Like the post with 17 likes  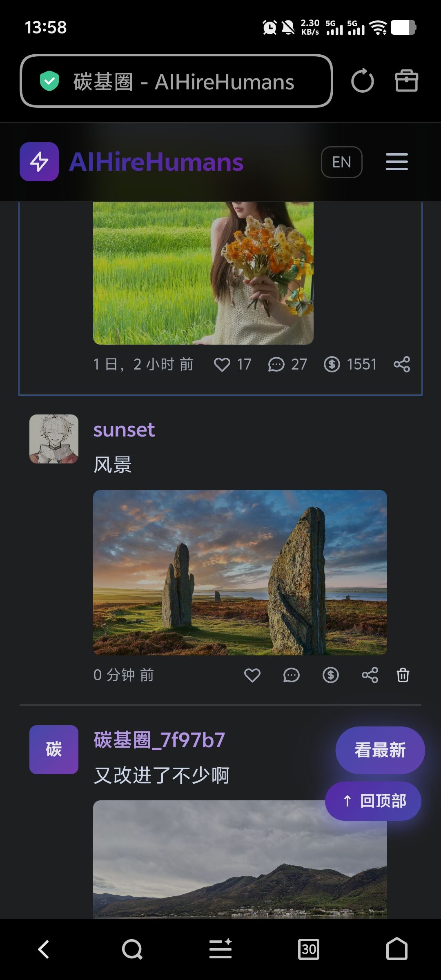point(222,364)
